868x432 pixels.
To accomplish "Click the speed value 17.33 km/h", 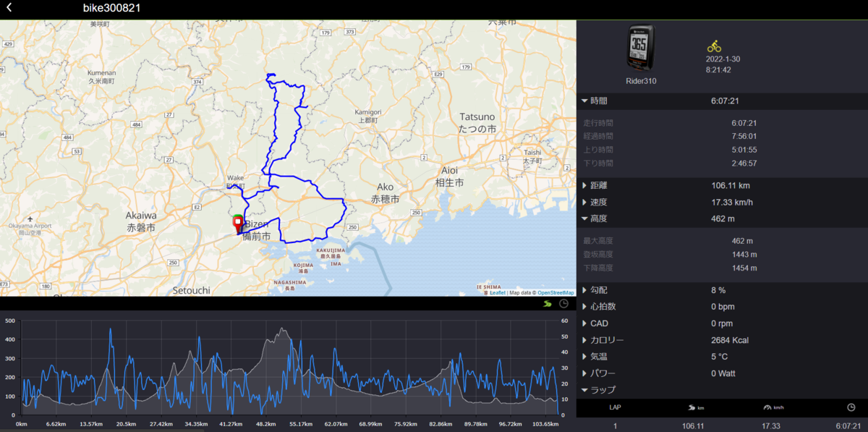I will (732, 202).
